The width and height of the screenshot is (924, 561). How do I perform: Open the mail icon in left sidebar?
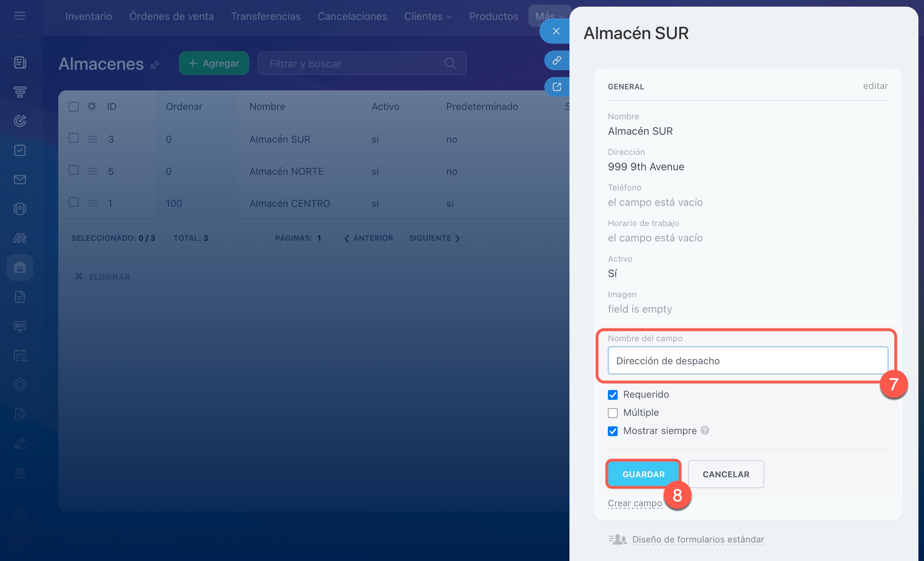[x=20, y=180]
